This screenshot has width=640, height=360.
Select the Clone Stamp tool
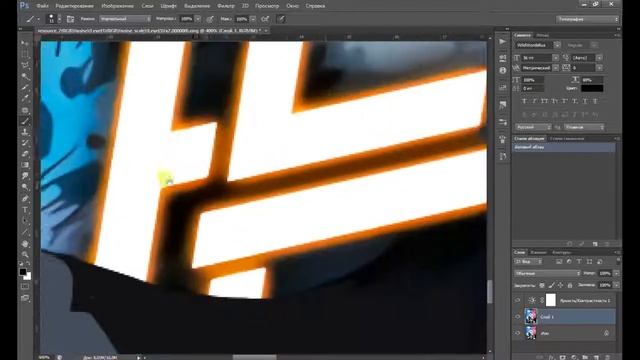[x=25, y=132]
